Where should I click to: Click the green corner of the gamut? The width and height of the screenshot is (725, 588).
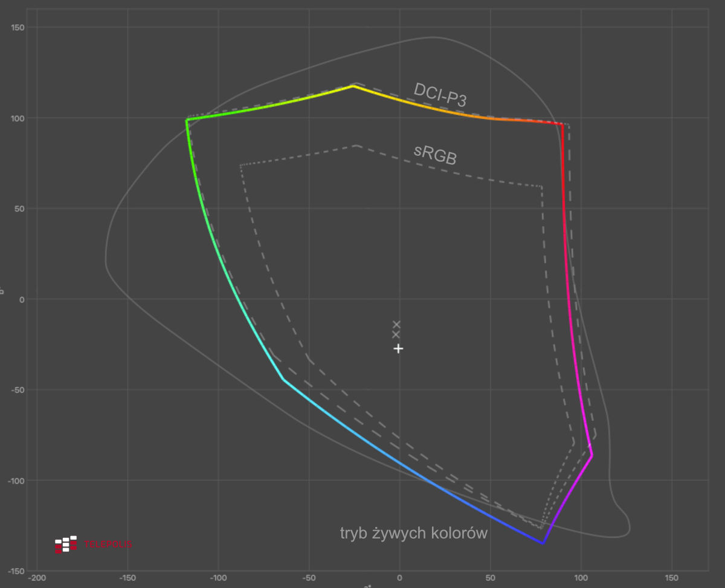(187, 120)
